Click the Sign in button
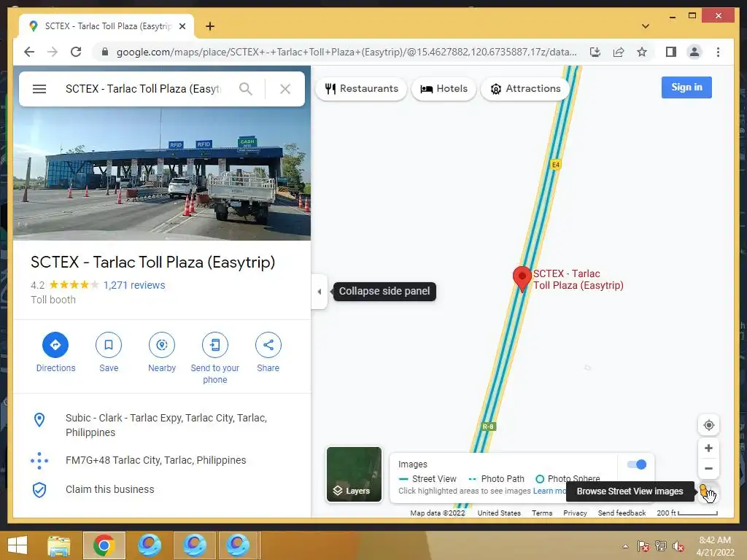747x560 pixels. (686, 87)
